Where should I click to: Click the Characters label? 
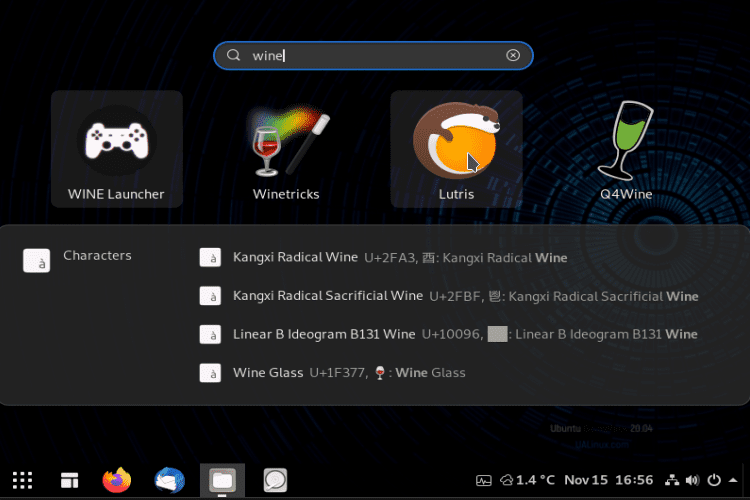(x=97, y=256)
